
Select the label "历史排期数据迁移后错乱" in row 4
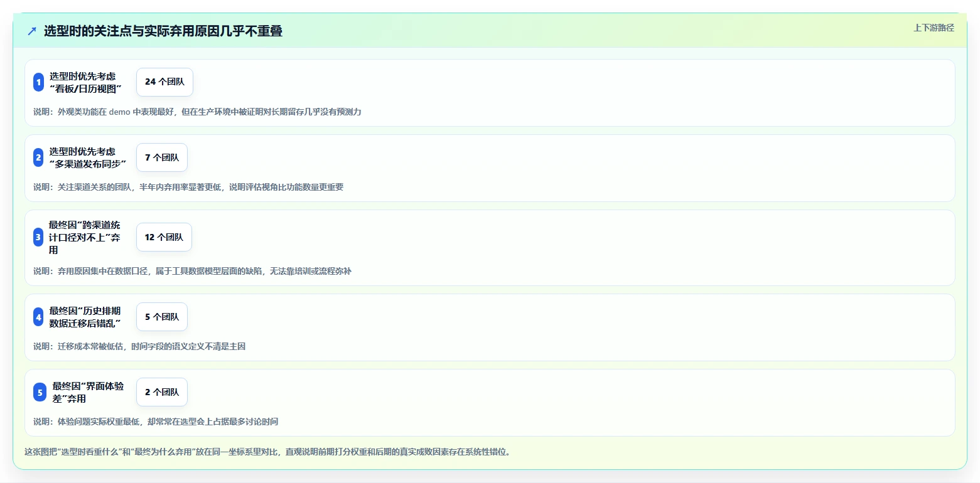click(85, 317)
